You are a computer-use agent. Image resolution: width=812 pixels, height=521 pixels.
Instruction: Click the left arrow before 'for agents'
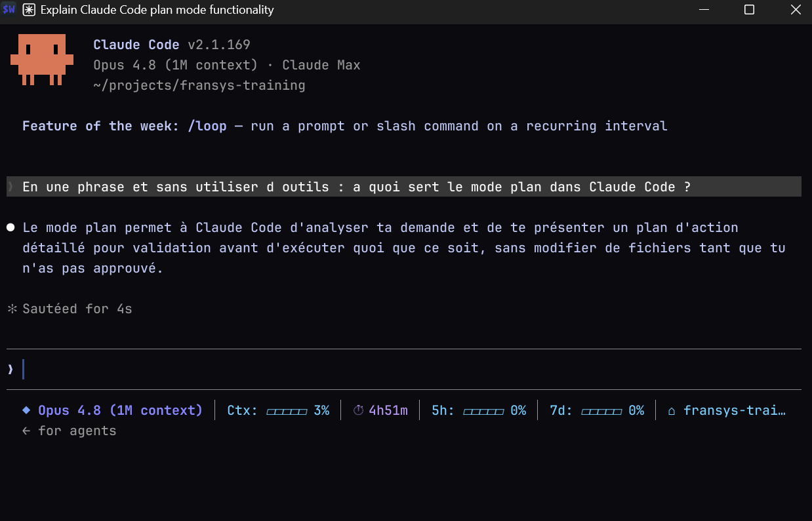[x=26, y=431]
